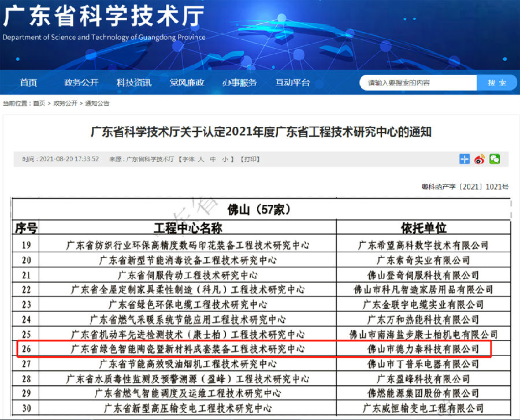
Task: Click the blue plus share icon
Action: (465, 159)
